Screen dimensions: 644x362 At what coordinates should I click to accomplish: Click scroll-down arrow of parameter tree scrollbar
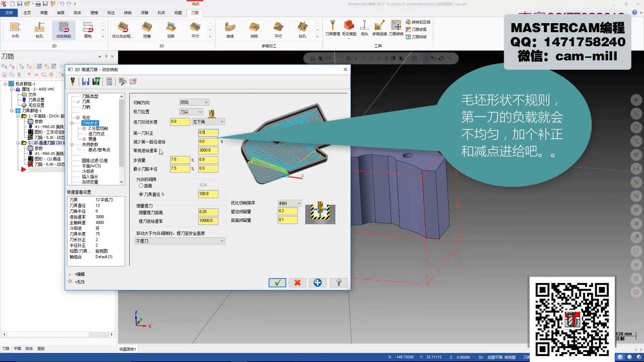coord(121,182)
